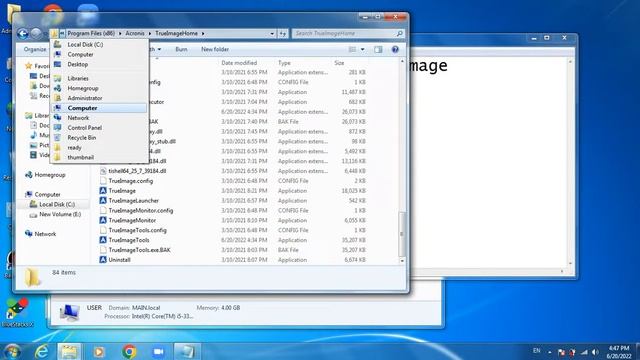Open address bar history dropdown arrow
Viewport: 640px width, 360px height.
coord(272,33)
